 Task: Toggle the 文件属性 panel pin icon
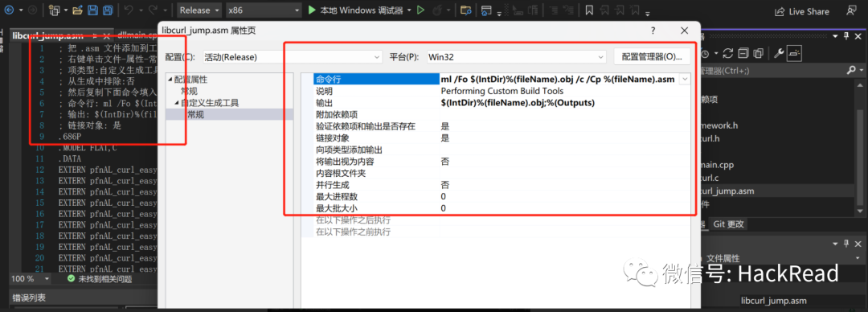[x=845, y=244]
